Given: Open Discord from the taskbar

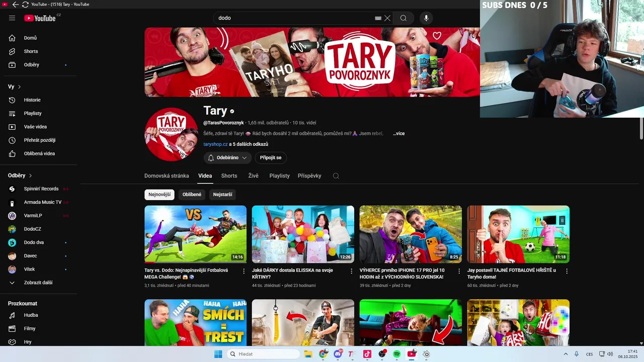Looking at the screenshot, I should 338,354.
